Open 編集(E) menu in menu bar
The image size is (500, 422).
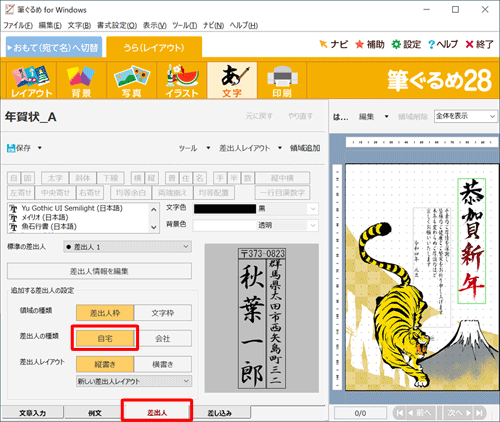click(50, 25)
